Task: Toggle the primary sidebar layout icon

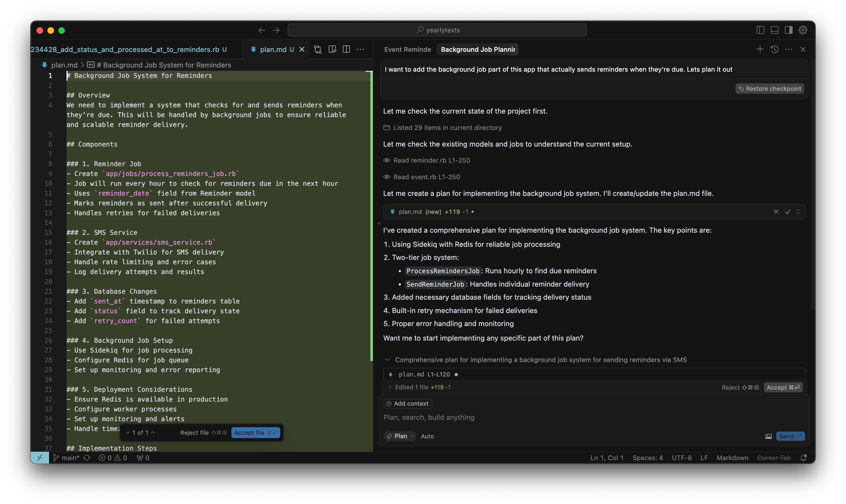Action: [760, 30]
